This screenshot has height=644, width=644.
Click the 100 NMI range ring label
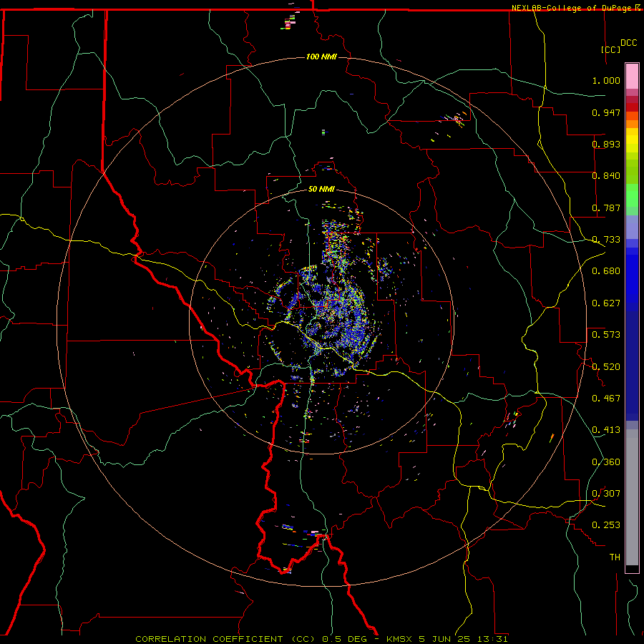click(x=321, y=57)
